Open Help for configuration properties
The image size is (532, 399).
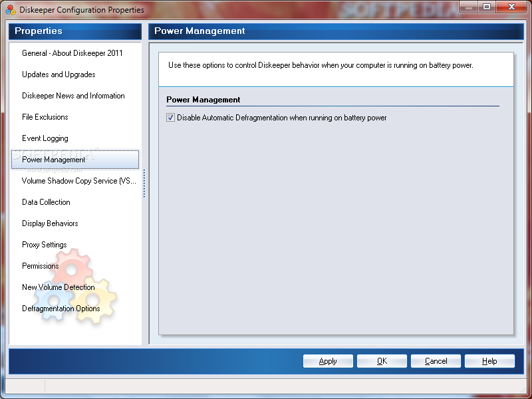coord(489,361)
